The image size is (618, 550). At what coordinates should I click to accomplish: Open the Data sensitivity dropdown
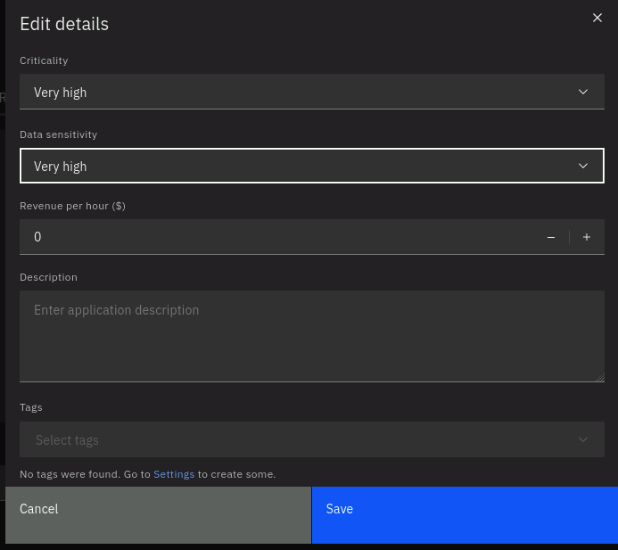(312, 166)
